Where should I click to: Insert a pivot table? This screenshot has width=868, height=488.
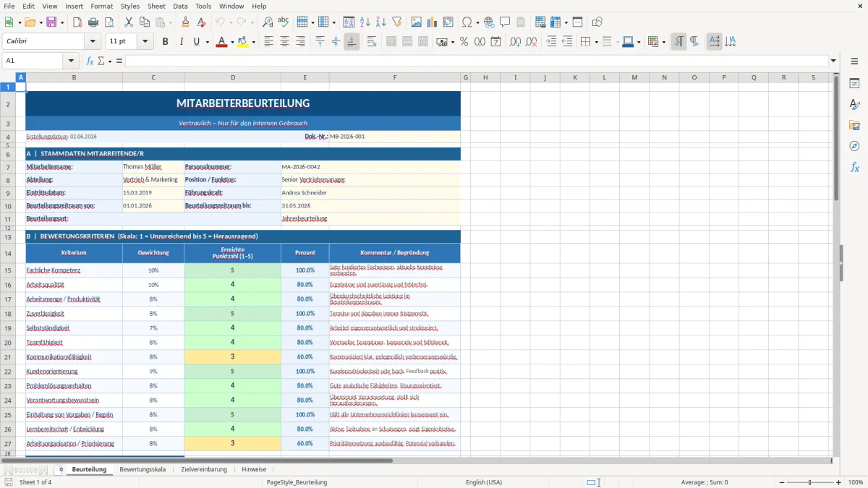(448, 22)
